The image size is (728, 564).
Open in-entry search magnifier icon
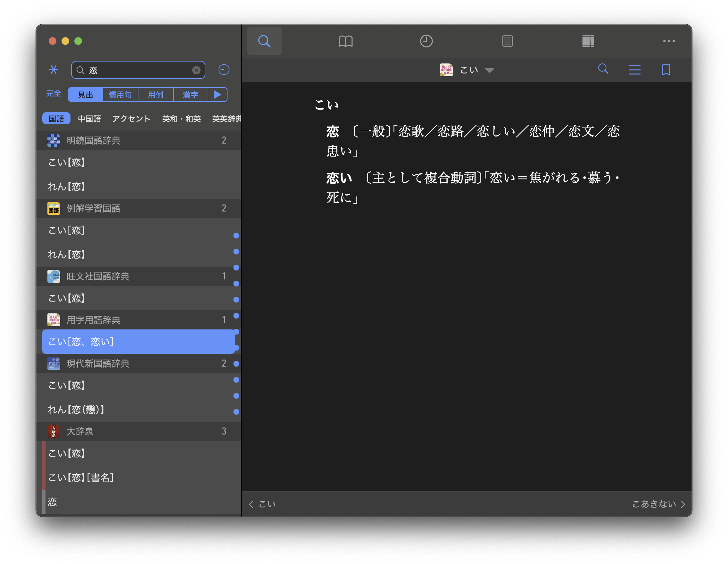(603, 69)
